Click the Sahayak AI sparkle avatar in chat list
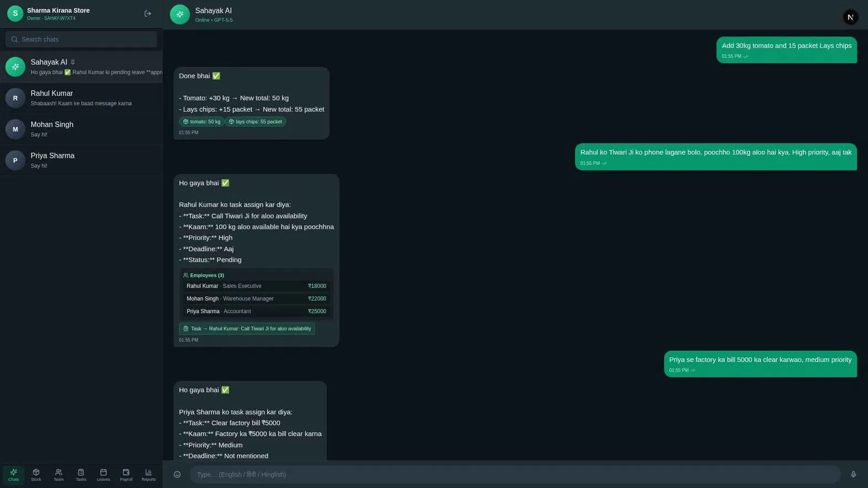This screenshot has height=488, width=868. (15, 67)
